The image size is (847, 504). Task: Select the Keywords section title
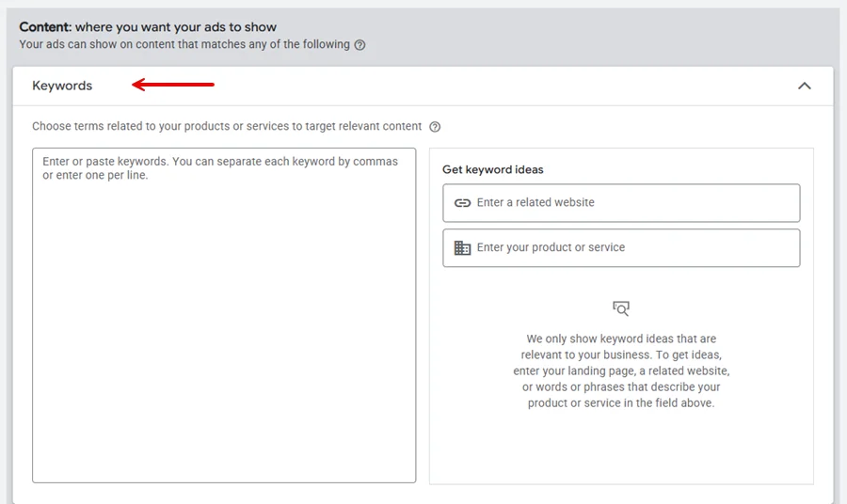[x=62, y=86]
